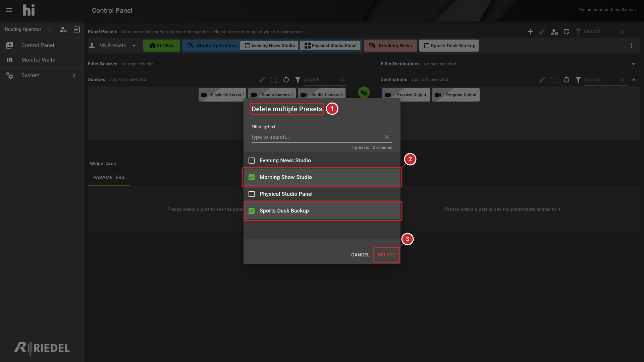Check the Physical Studio Panel checkbox
Screen dimensions: 644x362
[x=252, y=194]
